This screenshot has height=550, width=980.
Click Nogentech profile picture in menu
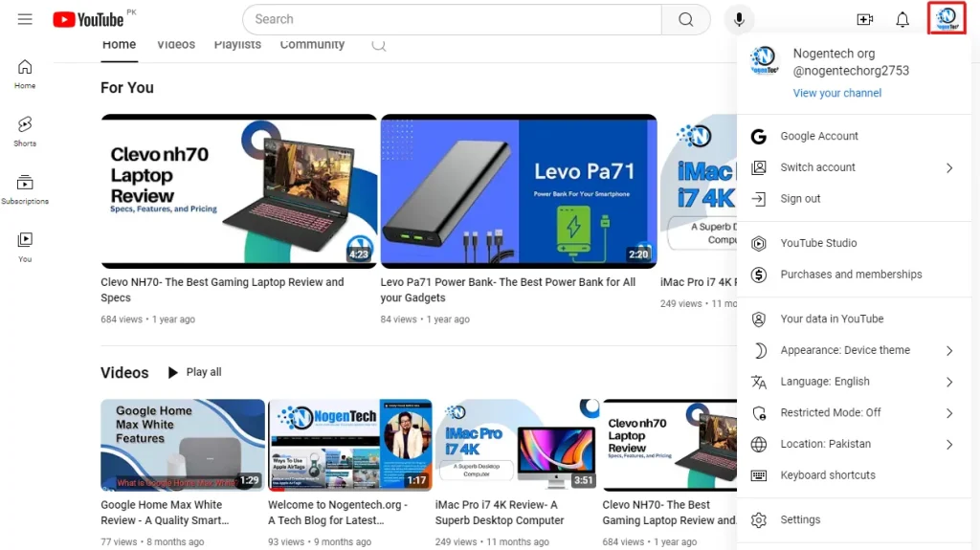[764, 60]
